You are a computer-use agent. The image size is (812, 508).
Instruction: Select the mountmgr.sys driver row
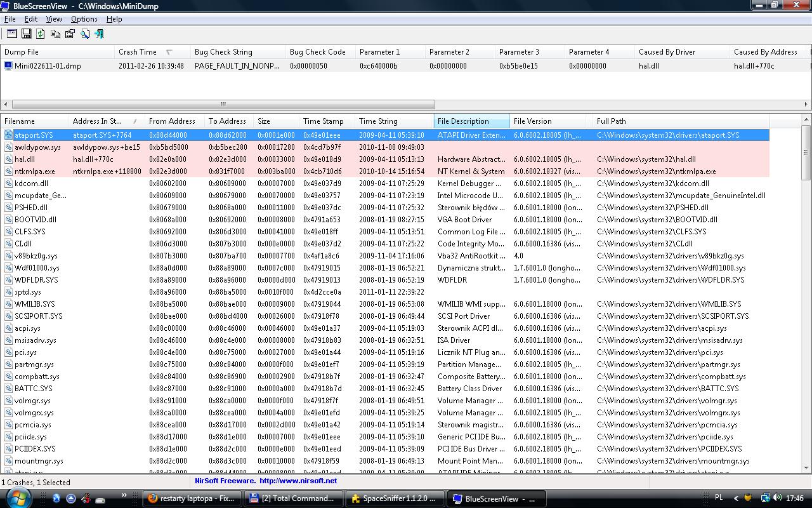[386, 461]
